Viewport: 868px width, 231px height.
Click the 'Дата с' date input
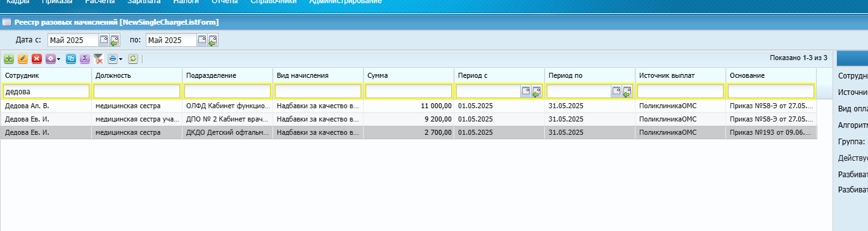coord(73,40)
